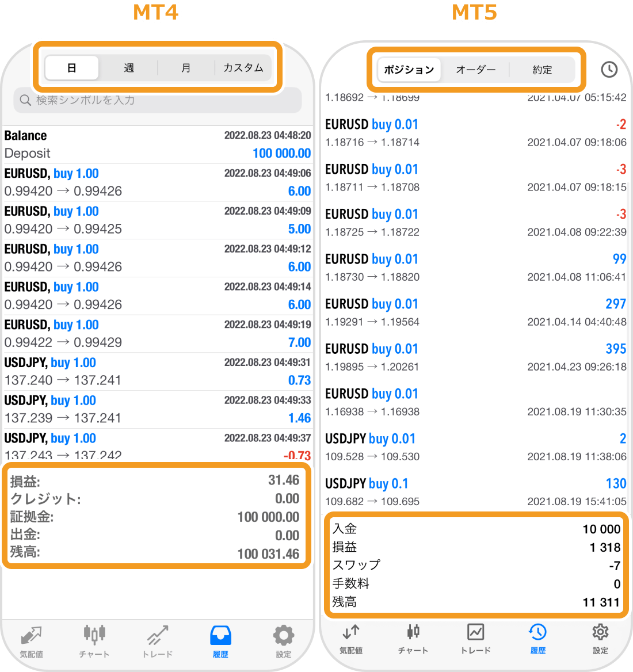
Task: Open the MT4 Settings (設定) gear icon
Action: (x=284, y=635)
